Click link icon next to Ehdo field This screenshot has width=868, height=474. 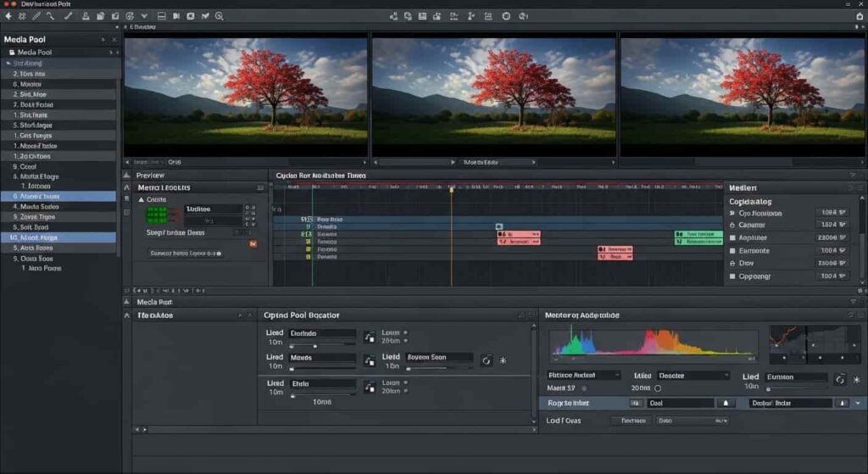point(370,387)
